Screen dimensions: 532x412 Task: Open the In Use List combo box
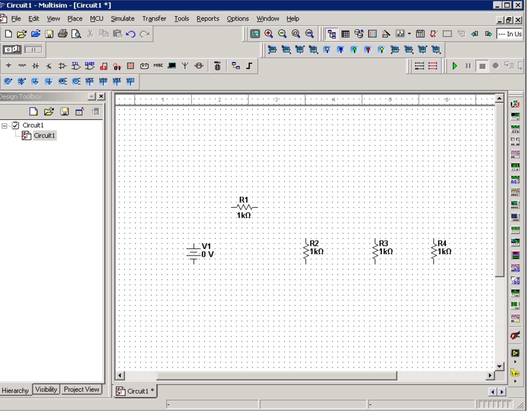click(509, 34)
